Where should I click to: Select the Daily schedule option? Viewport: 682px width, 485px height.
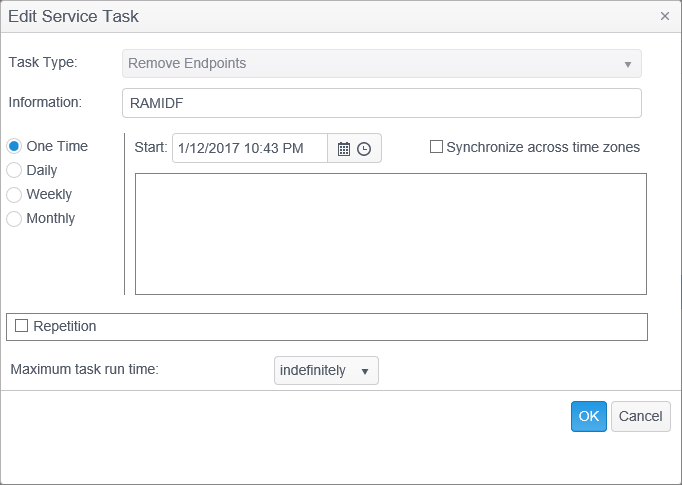coord(14,170)
